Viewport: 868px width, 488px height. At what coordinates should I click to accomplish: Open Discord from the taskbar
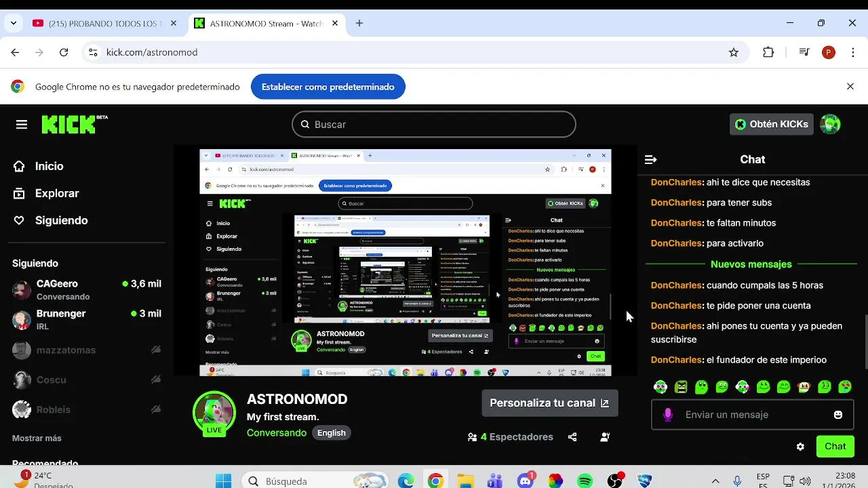click(526, 481)
